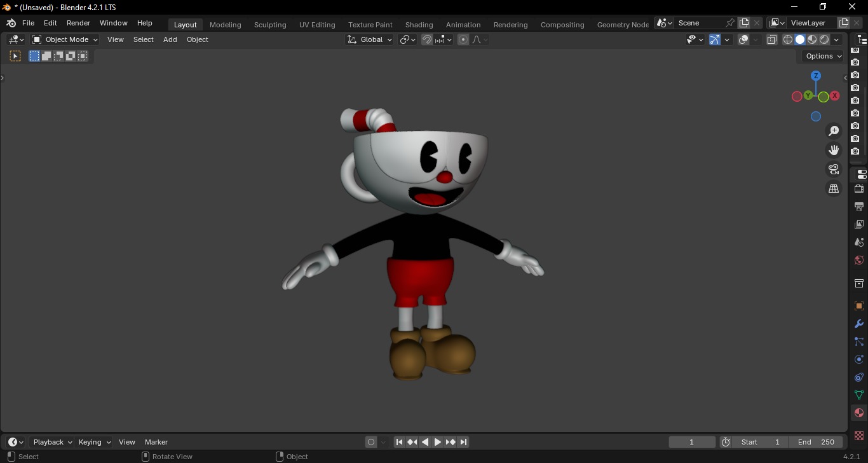Image resolution: width=868 pixels, height=463 pixels.
Task: Switch to UV Editing workspace tab
Action: pos(317,25)
